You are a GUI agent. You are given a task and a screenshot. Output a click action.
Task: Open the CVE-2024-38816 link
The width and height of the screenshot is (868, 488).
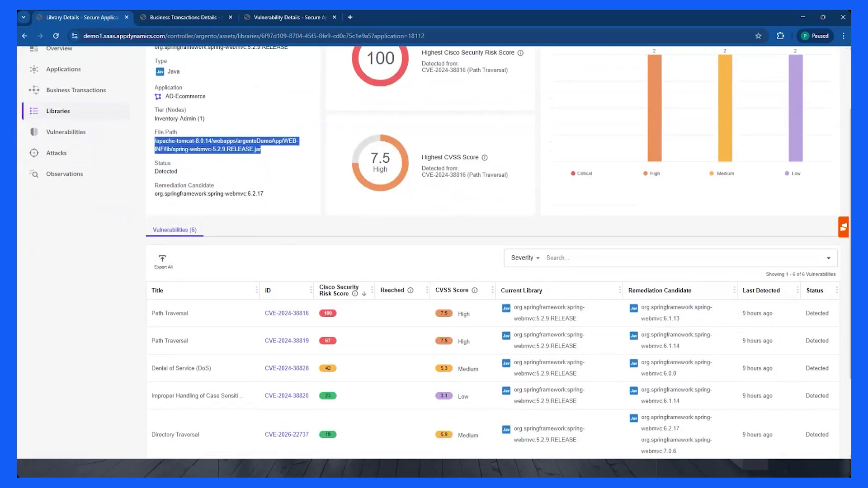(x=287, y=313)
